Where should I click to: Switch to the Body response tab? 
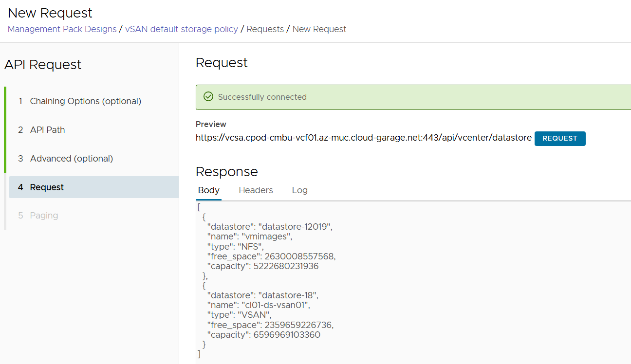(x=208, y=190)
